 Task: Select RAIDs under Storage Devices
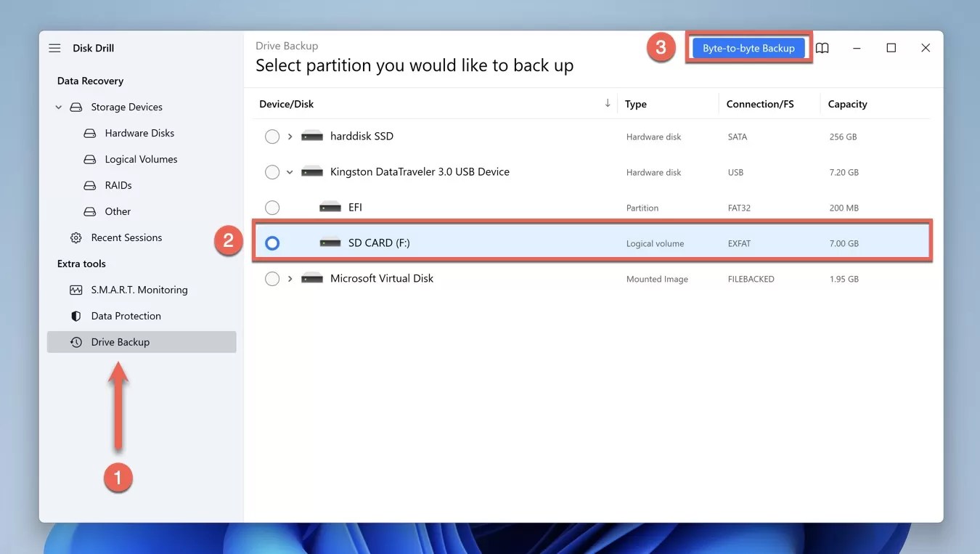coord(118,185)
